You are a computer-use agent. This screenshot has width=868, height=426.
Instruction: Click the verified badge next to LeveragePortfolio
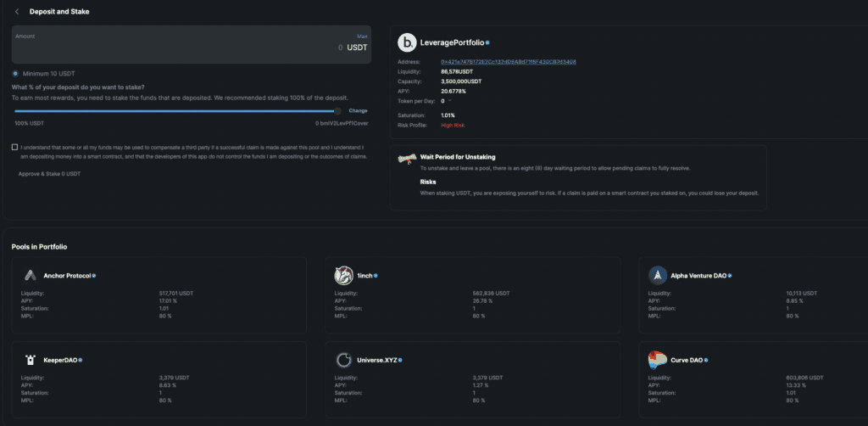pos(487,42)
